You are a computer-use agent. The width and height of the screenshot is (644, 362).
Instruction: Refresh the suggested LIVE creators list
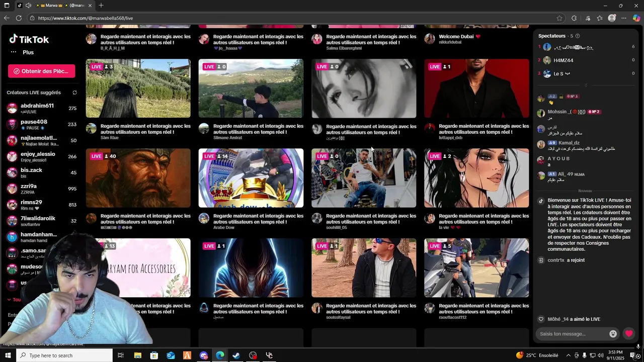(74, 93)
